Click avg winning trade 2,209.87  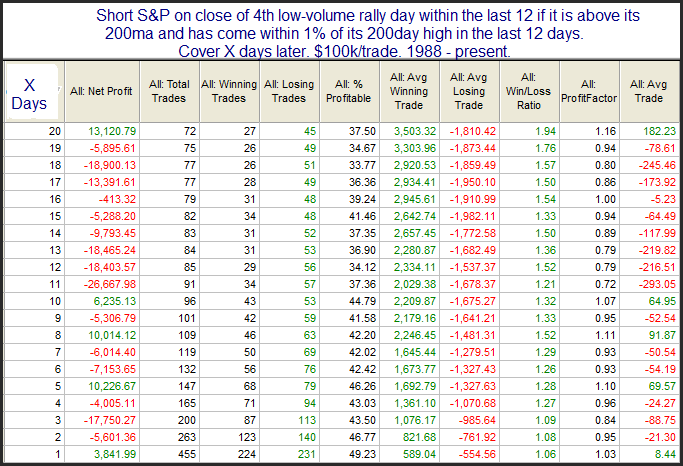click(415, 301)
